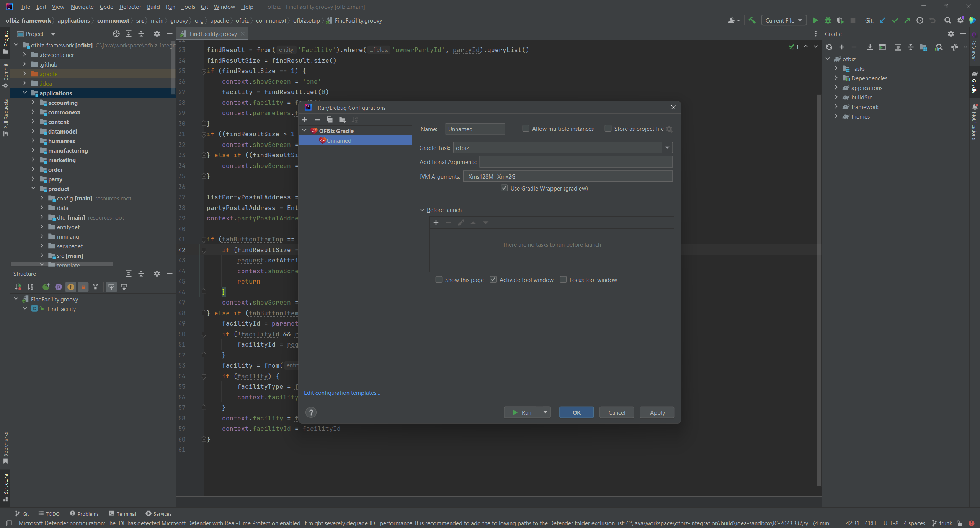This screenshot has height=528, width=980.
Task: Open Run button dropdown arrow
Action: [545, 412]
